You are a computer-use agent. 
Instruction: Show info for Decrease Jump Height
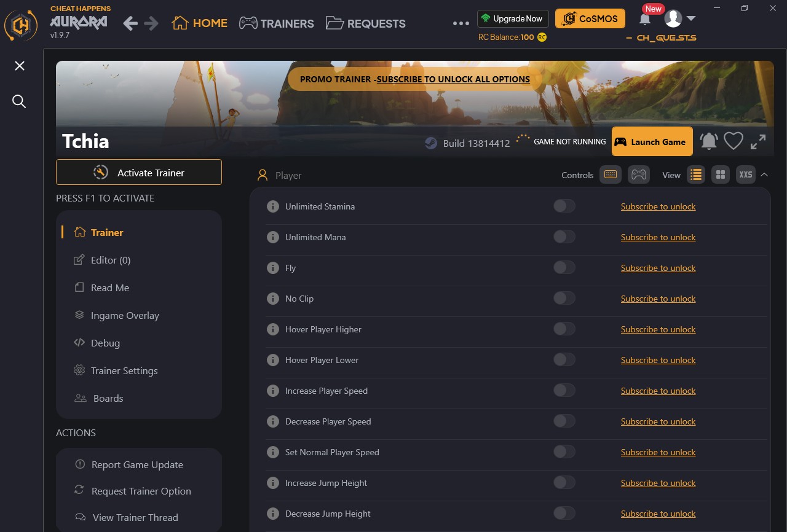[x=273, y=514]
